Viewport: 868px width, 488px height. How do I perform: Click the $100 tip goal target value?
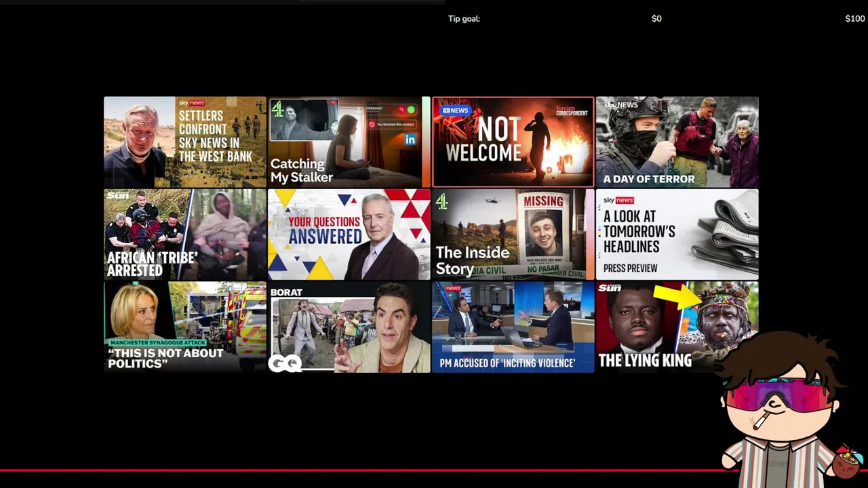tap(854, 19)
